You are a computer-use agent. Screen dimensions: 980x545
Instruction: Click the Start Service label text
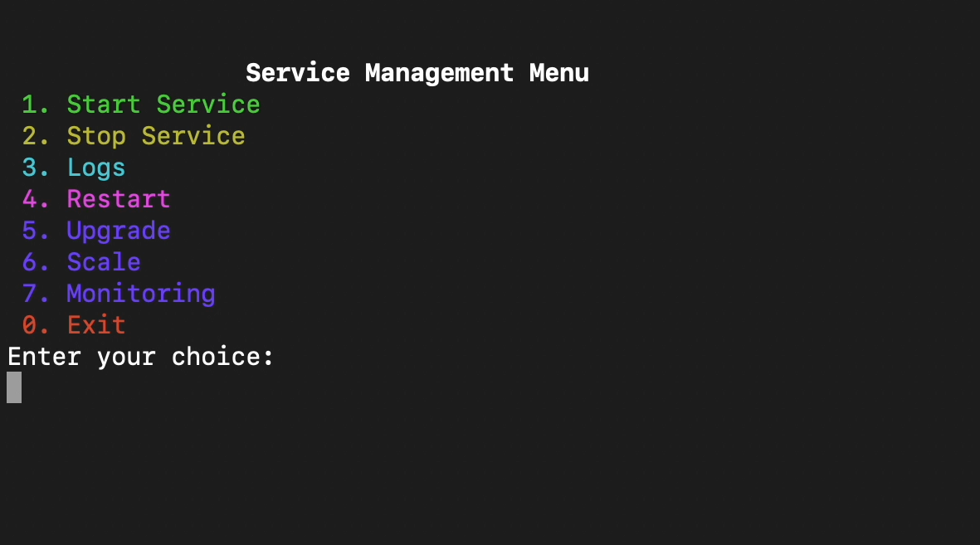[x=163, y=105]
